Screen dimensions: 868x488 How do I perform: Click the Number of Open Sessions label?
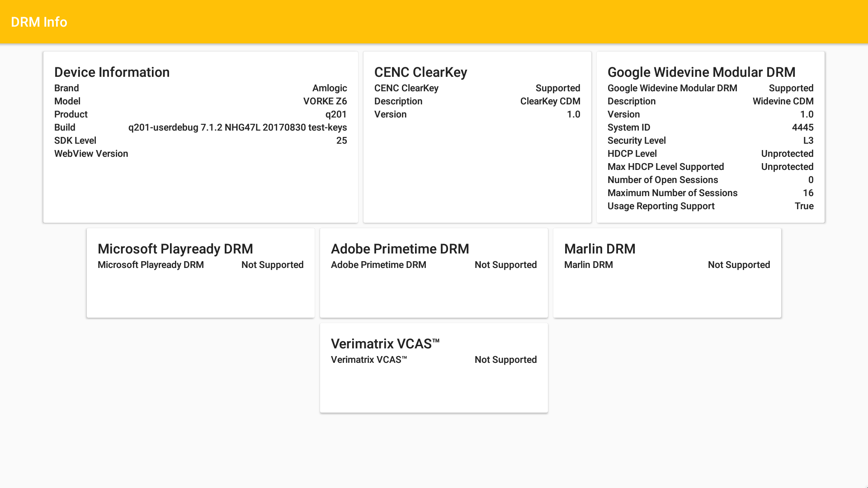663,180
